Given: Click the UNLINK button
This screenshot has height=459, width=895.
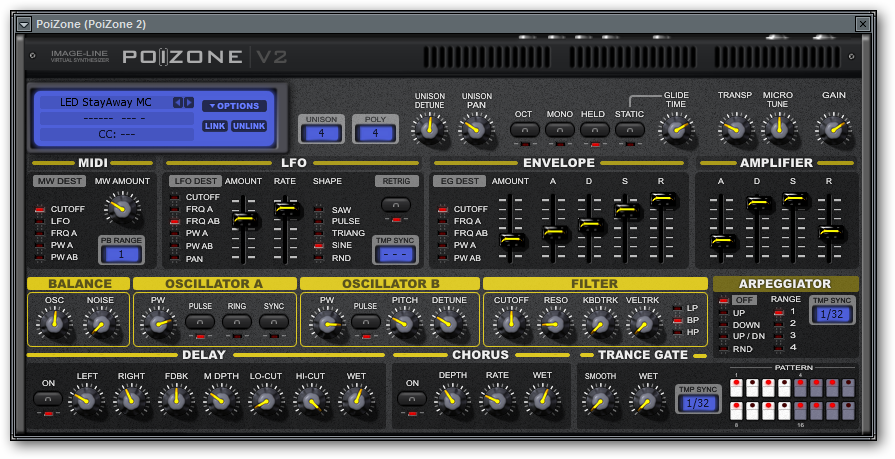Looking at the screenshot, I should click(249, 126).
